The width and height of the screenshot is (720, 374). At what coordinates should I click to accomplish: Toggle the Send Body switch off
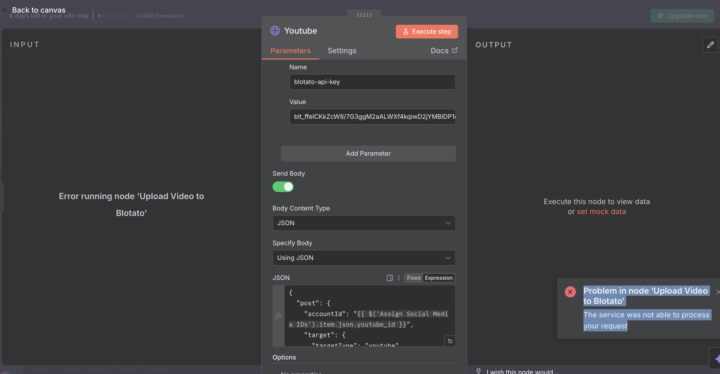click(x=283, y=187)
